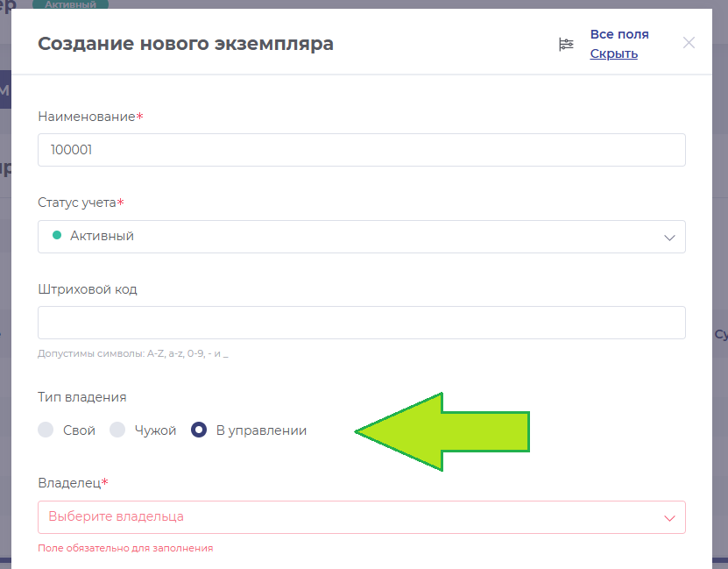Click the Скрыть link
Screen dimensions: 728x569
click(613, 54)
